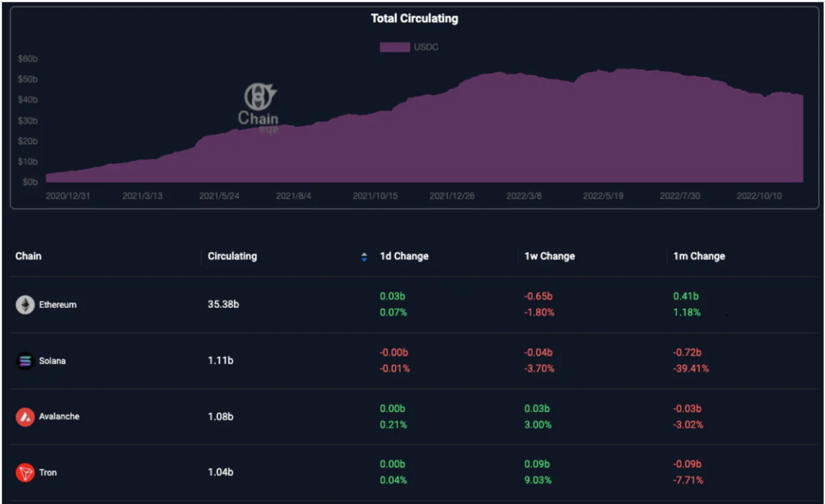Click the Tron chain icon
Image resolution: width=825 pixels, height=504 pixels.
pyautogui.click(x=25, y=473)
